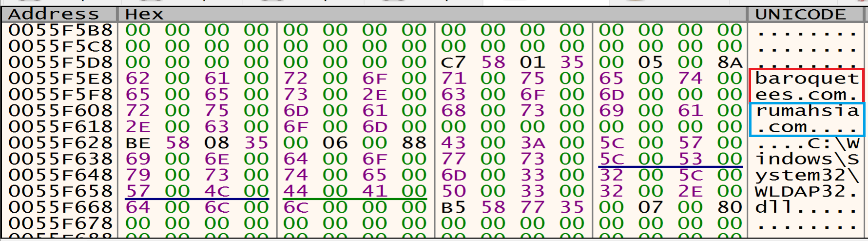Click address 0055F668 in Address column
This screenshot has height=241, width=868.
[60, 207]
